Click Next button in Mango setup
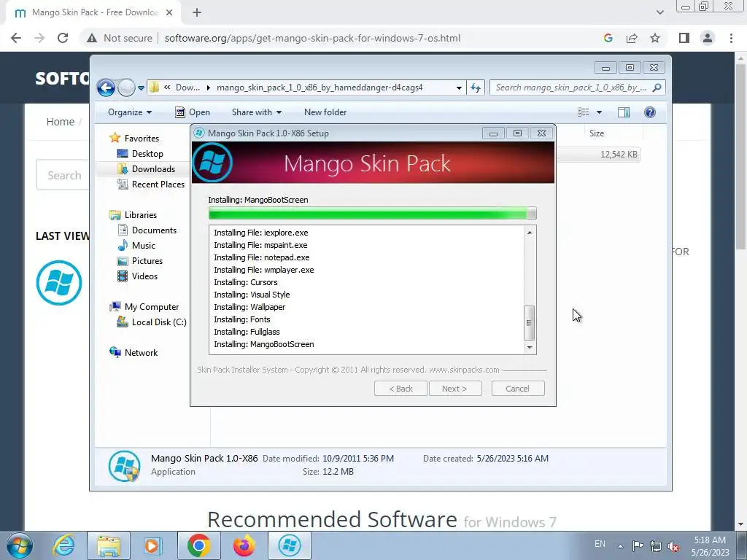The height and width of the screenshot is (560, 747). (x=455, y=389)
